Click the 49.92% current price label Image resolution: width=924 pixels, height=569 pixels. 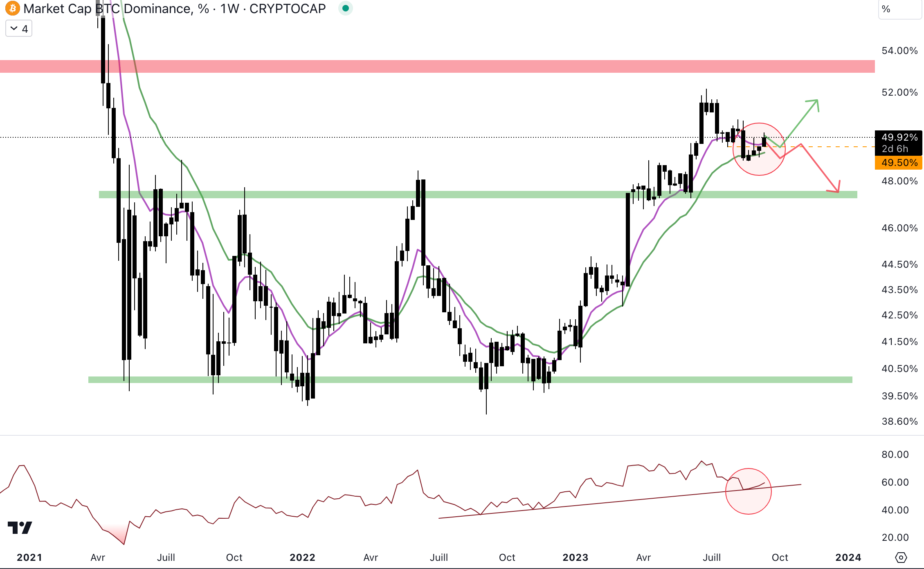point(899,137)
